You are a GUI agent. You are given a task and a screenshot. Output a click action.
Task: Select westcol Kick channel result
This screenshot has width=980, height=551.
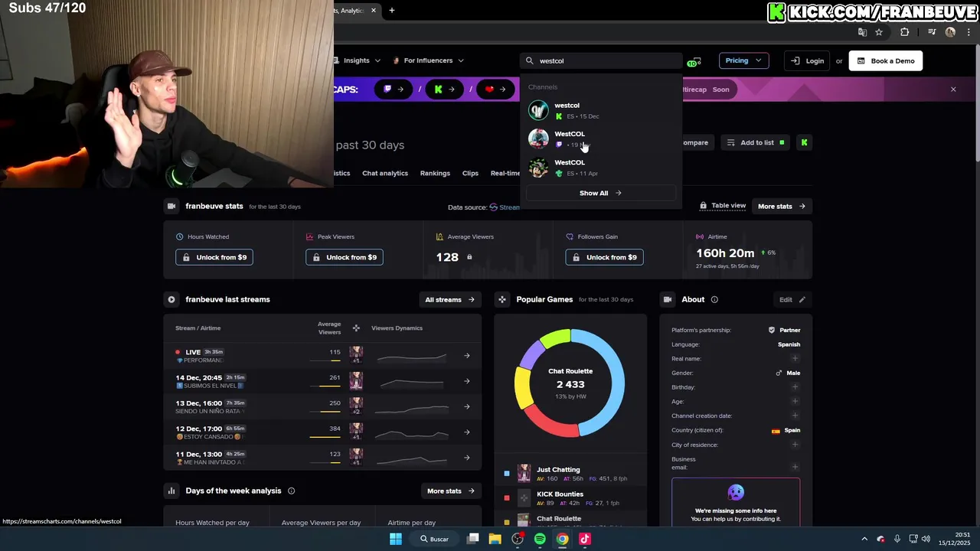599,110
